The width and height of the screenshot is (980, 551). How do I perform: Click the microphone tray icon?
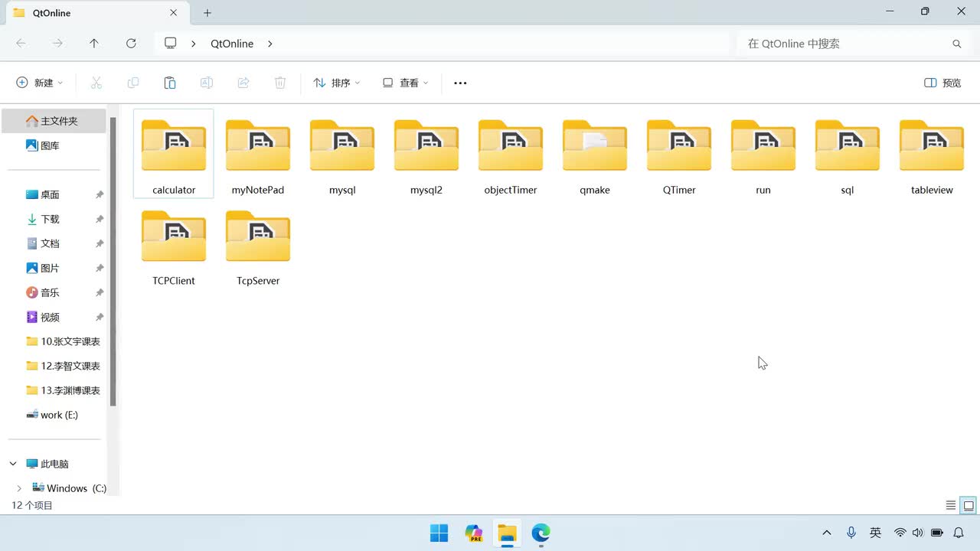pos(851,533)
